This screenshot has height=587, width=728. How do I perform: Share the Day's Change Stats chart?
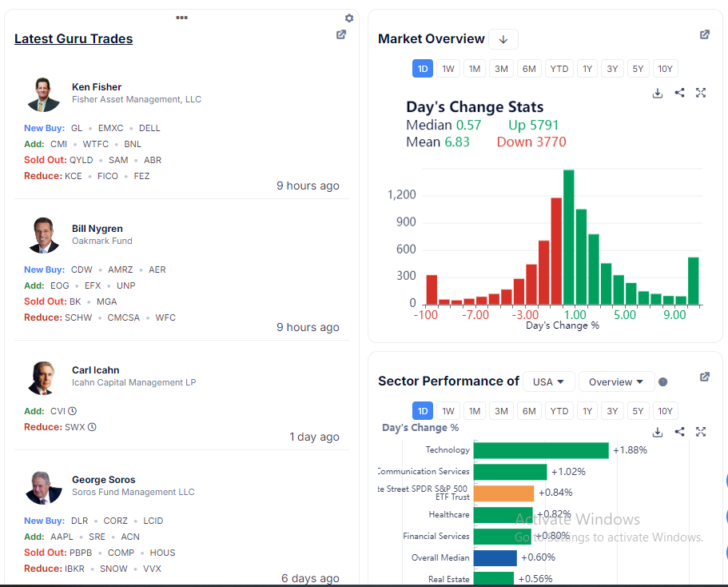680,93
